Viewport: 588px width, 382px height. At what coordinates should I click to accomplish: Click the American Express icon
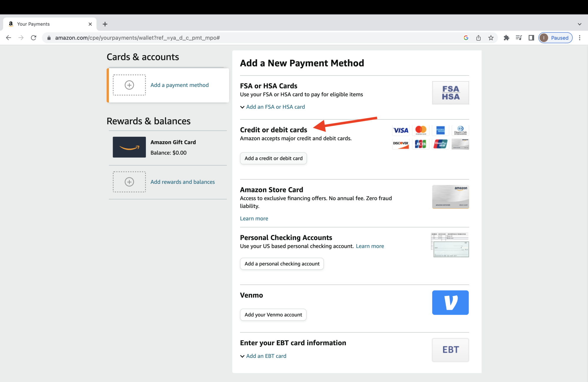pyautogui.click(x=440, y=130)
